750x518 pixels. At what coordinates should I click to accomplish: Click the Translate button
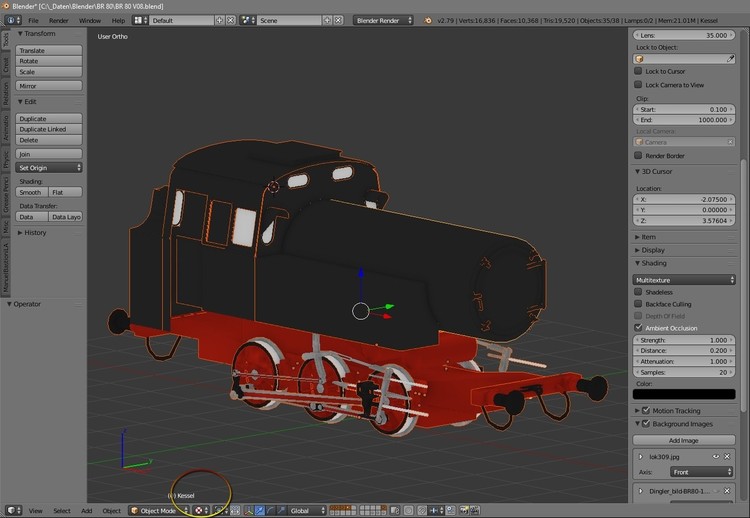[49, 50]
